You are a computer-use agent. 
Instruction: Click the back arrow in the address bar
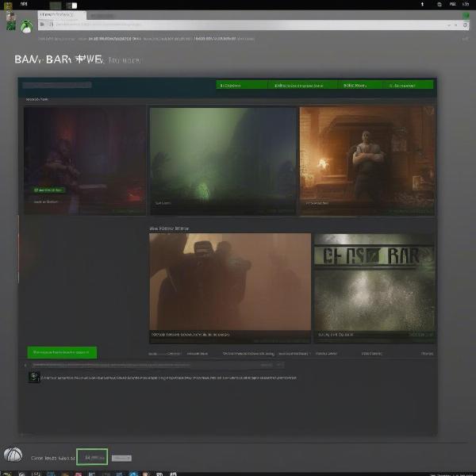coord(42,24)
